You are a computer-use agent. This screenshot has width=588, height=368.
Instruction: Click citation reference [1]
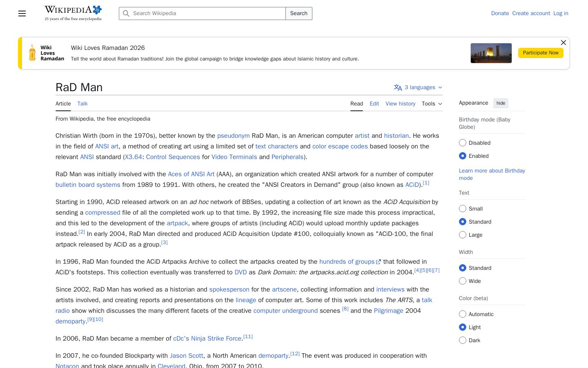point(426,183)
